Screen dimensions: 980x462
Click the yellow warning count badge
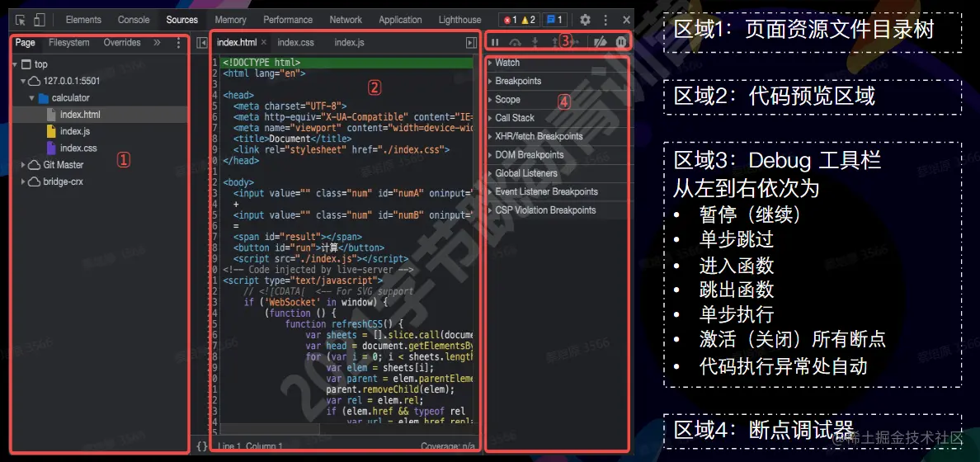(x=529, y=20)
